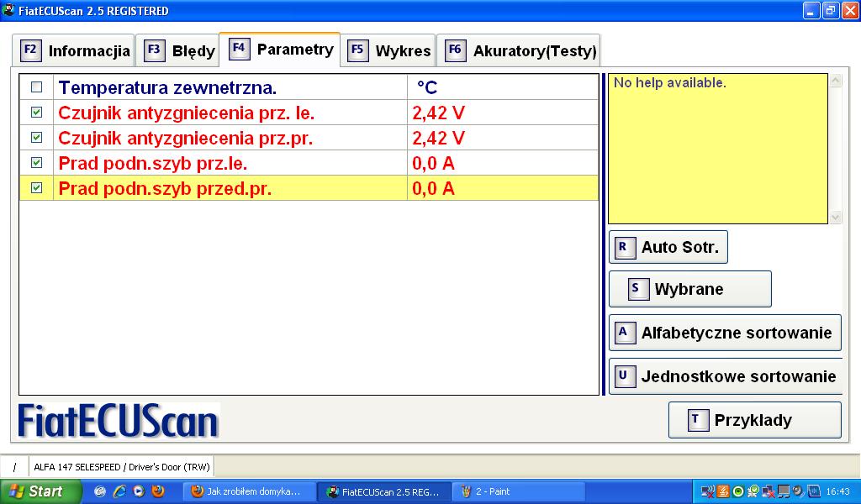Viewport: 861px width, 504px height.
Task: Select the 'Prad podn.szyb przed.pr.' row text
Action: click(165, 189)
